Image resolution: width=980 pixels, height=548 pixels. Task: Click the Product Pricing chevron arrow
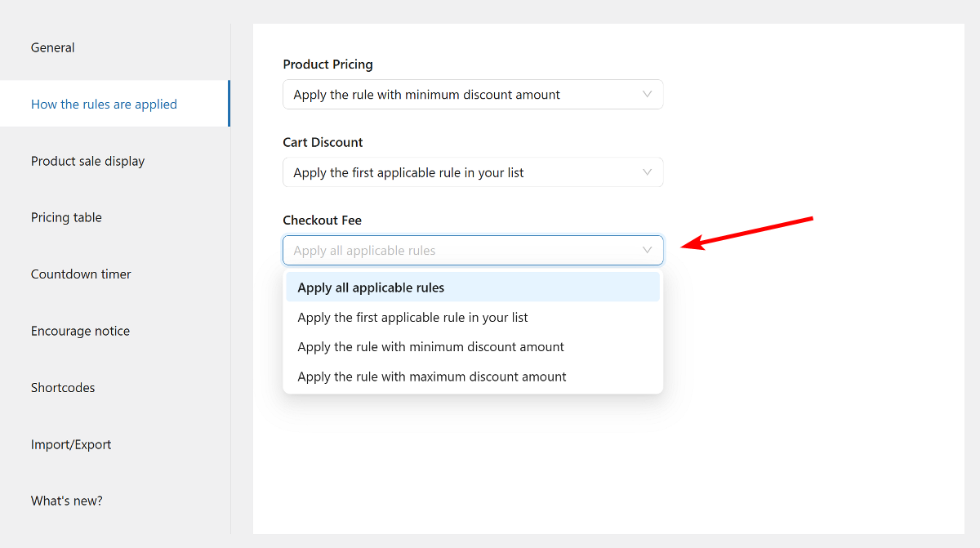pos(647,95)
